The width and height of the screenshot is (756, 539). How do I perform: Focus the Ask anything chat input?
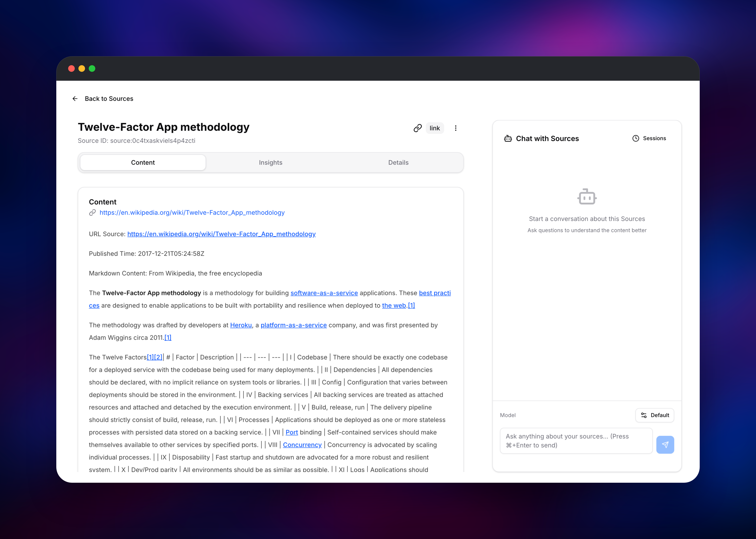point(576,441)
